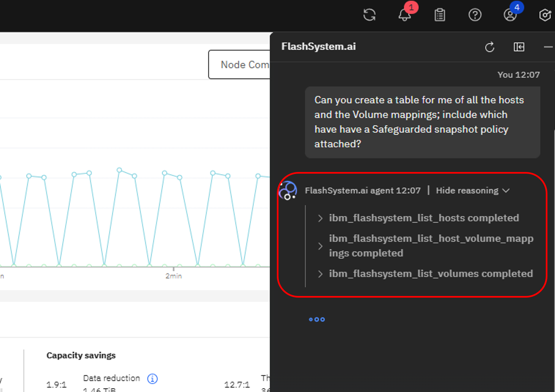Viewport: 555px width, 392px height.
Task: Click the FlashSystem.ai agent 12:07 label
Action: click(362, 190)
